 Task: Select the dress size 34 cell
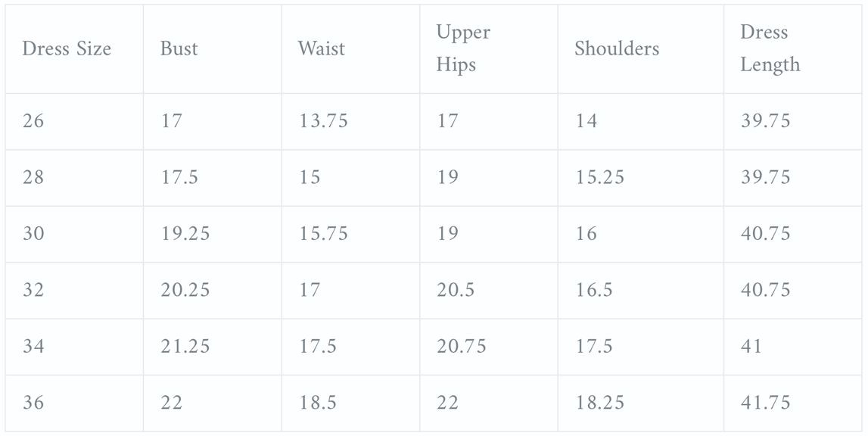(33, 347)
